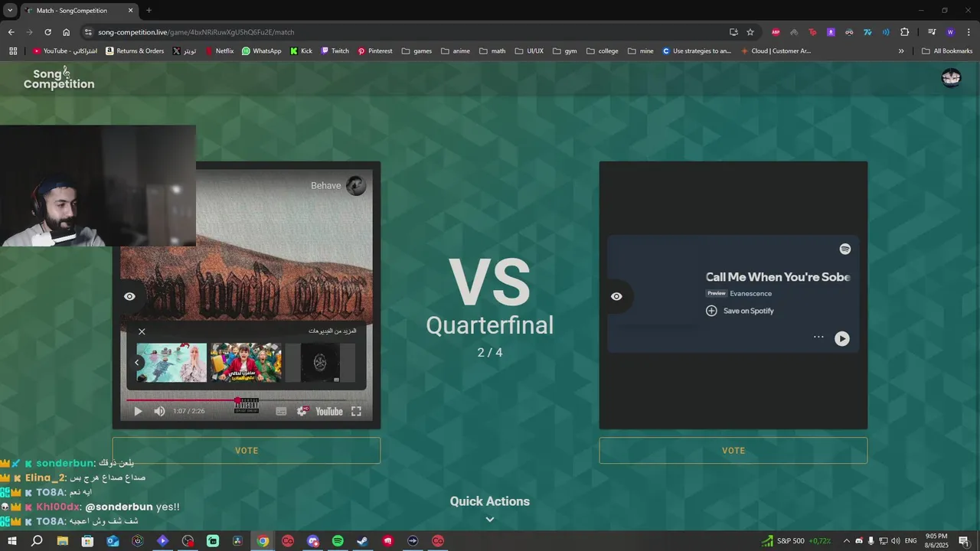Open the Windows Start menu
Viewport: 980px width, 551px height.
coord(11,541)
